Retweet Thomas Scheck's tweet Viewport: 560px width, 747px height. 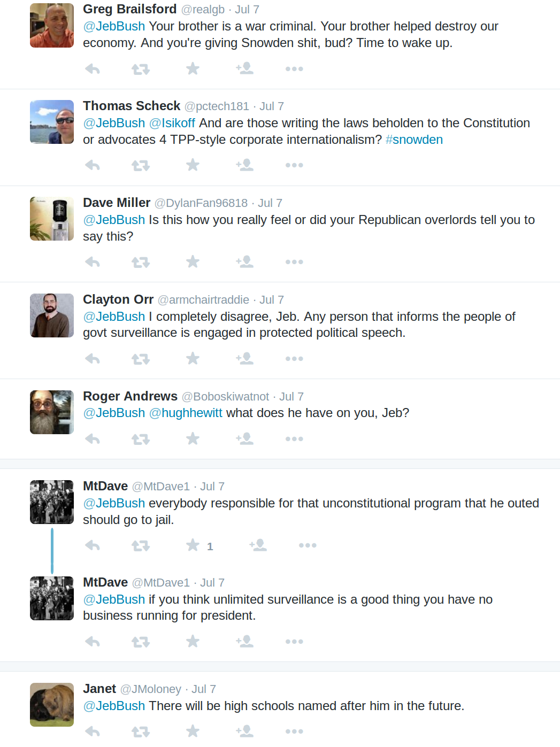[x=141, y=166]
